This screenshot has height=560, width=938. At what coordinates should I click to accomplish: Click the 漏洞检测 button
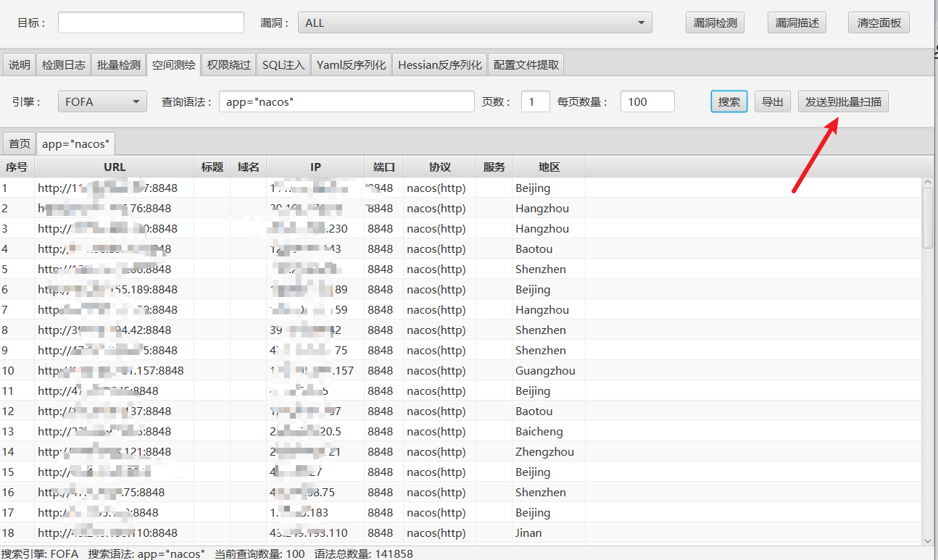pyautogui.click(x=714, y=22)
